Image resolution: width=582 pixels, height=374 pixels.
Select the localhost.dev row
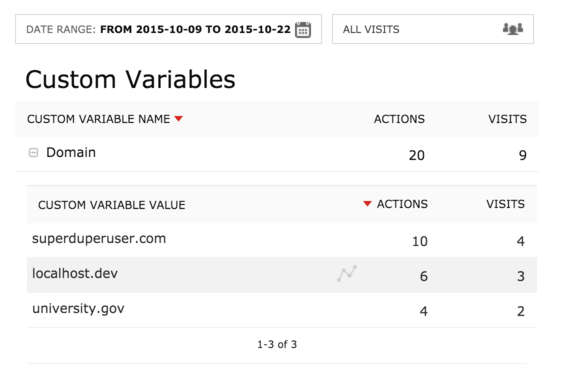282,275
